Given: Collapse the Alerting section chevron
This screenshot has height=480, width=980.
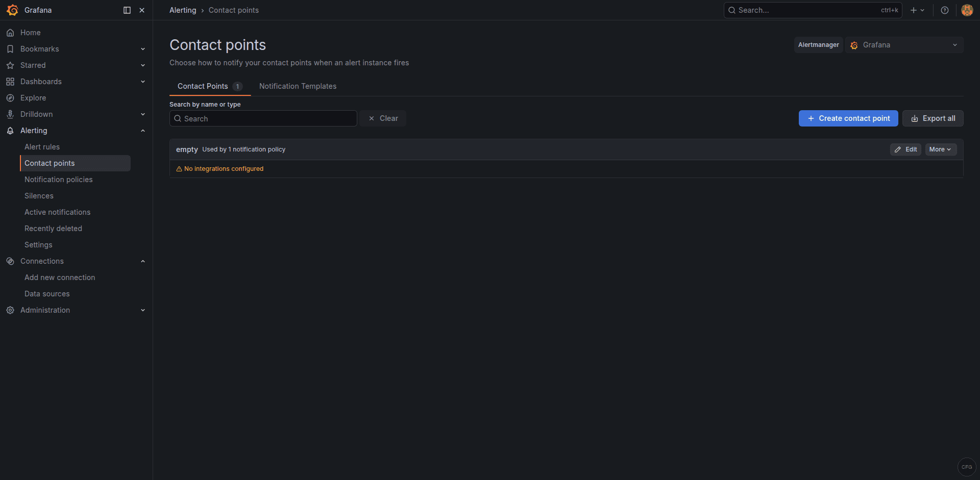Looking at the screenshot, I should (143, 130).
